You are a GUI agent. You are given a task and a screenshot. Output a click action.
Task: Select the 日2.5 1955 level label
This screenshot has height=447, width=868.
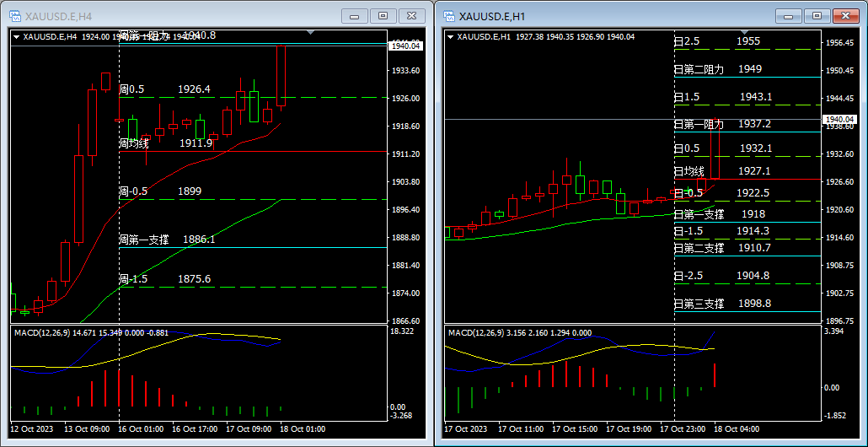(717, 41)
